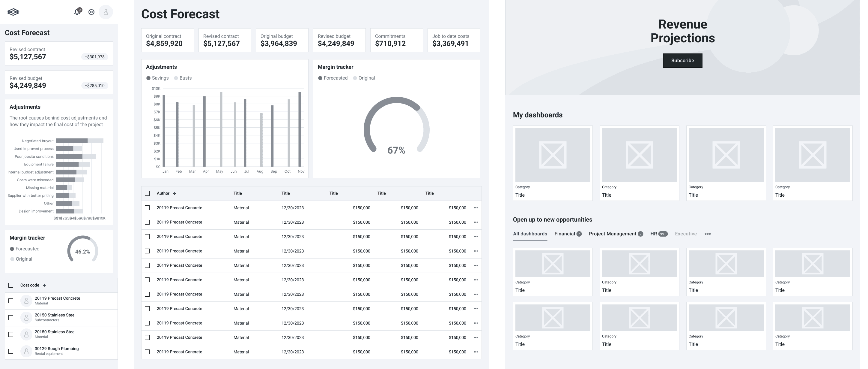Image resolution: width=868 pixels, height=369 pixels.
Task: Open the three-dot menu in first table row
Action: (476, 208)
